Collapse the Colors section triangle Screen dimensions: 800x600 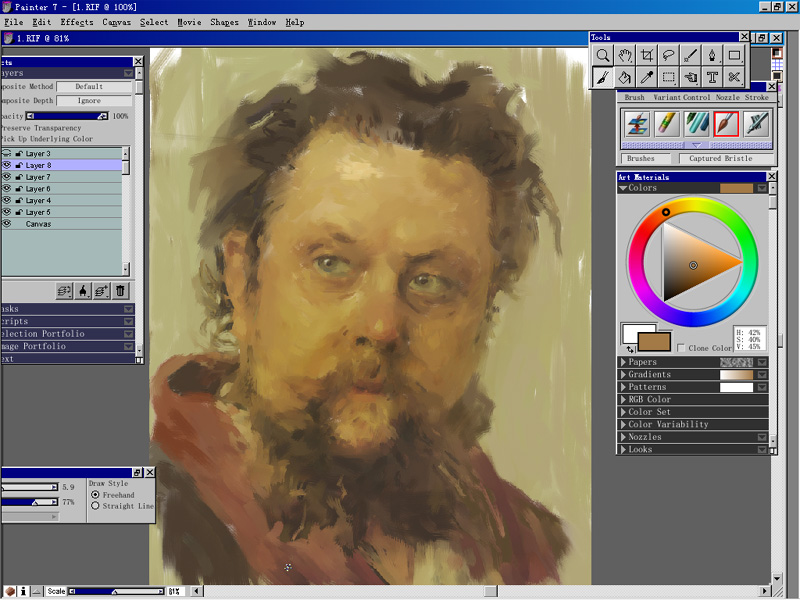point(623,188)
